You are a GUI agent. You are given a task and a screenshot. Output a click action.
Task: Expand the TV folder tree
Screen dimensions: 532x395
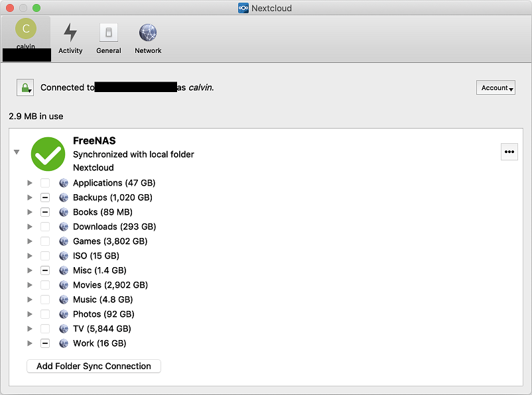[x=30, y=329]
